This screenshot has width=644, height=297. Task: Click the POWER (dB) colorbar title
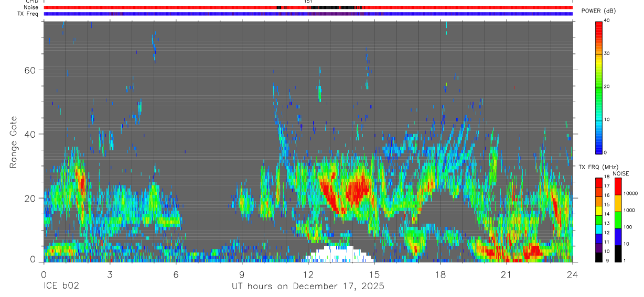pos(599,11)
